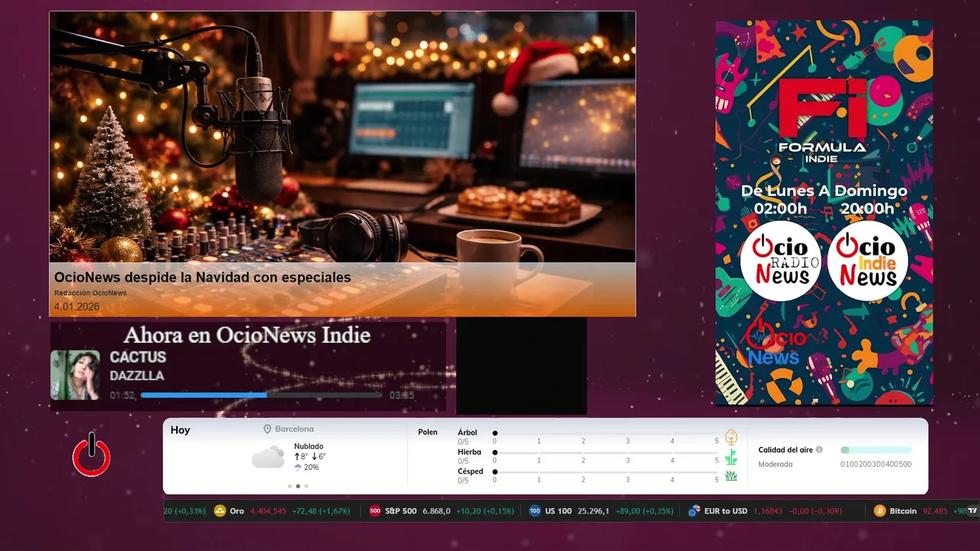Click the S&P 500 ticker name

(400, 510)
